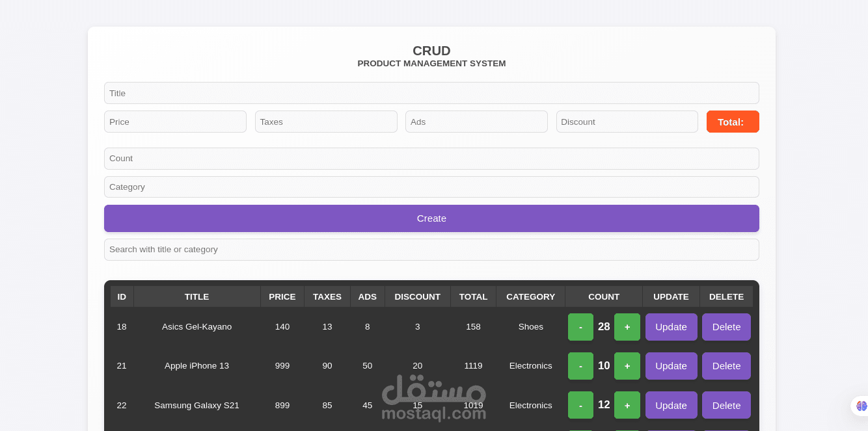The image size is (868, 431).
Task: Click Electronics category in Samsung Galaxy S21 row
Action: click(x=531, y=405)
